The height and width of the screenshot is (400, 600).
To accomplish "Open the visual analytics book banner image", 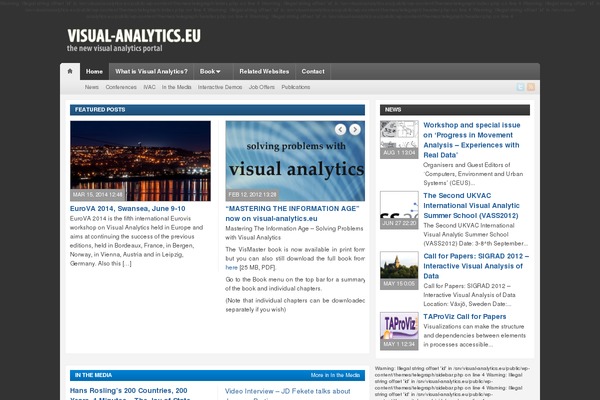I will click(295, 161).
